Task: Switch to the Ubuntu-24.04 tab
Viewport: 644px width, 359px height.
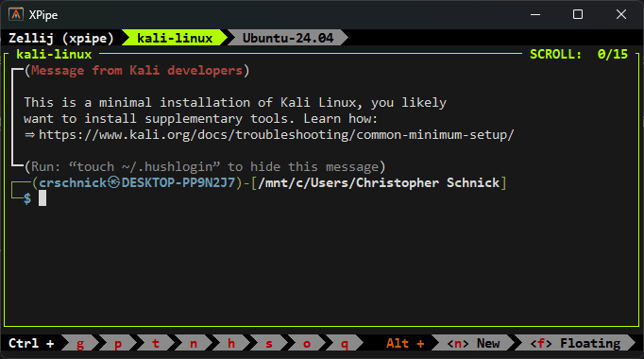Action: [x=287, y=38]
